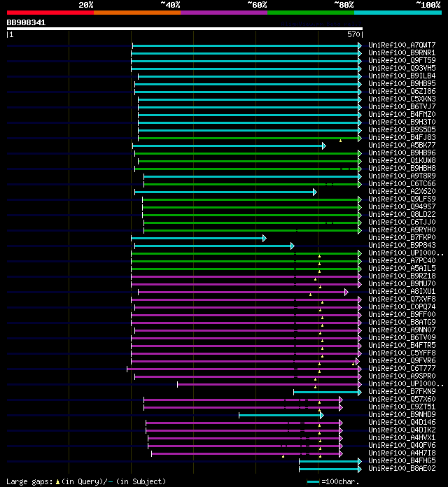The image size is (448, 487).
Task: Open the UniRef100_Q4D146 label
Action: point(402,422)
